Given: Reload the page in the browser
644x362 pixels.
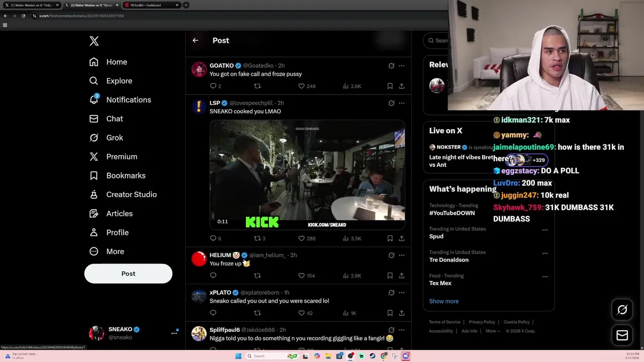Looking at the screenshot, I should point(23,16).
